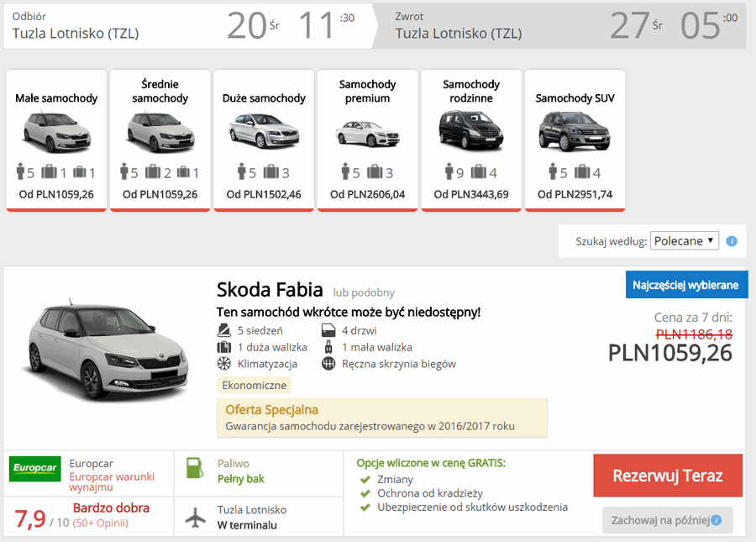756x542 pixels.
Task: Click the large suitcase icon beside 1 duża walizka
Action: pos(224,347)
